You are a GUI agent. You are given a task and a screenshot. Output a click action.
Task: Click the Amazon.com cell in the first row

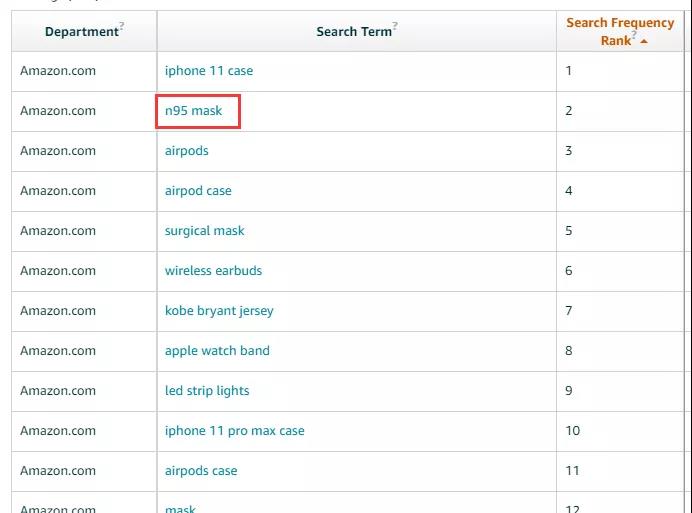[x=58, y=71]
